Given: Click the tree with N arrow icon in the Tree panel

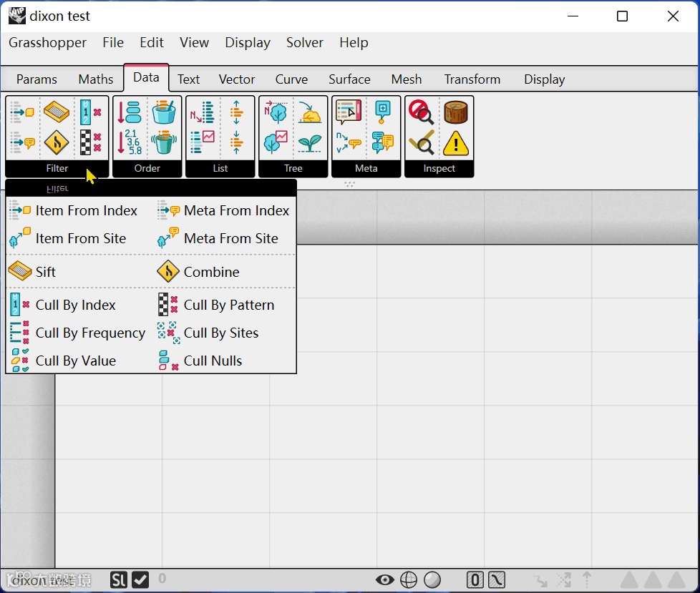Looking at the screenshot, I should point(276,112).
